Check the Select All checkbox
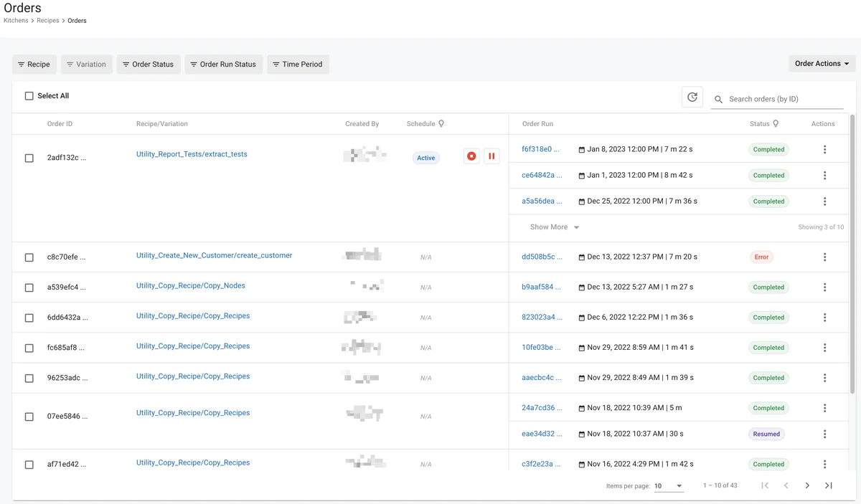This screenshot has height=504, width=861. click(x=29, y=95)
